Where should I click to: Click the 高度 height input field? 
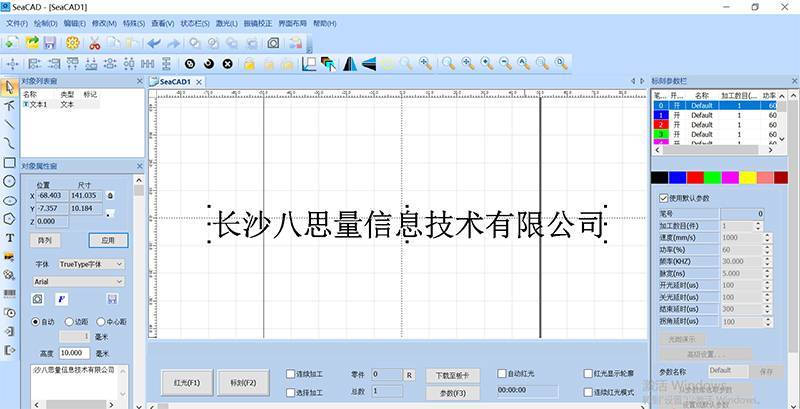(74, 353)
